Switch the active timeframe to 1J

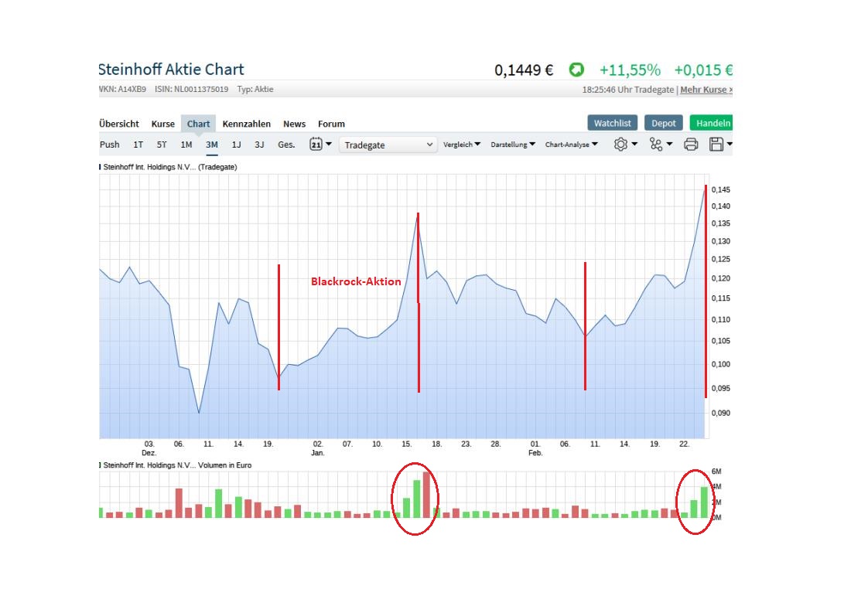[x=235, y=145]
